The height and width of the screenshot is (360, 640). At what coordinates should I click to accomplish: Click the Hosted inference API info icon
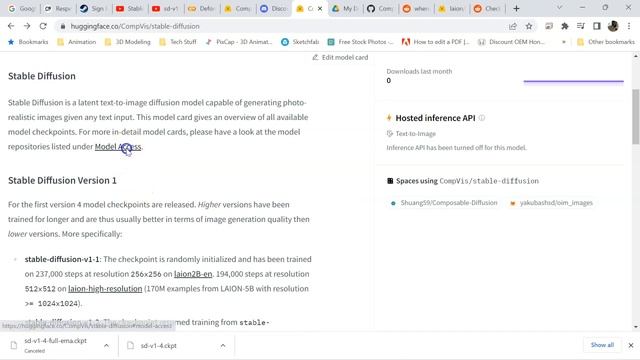click(482, 118)
